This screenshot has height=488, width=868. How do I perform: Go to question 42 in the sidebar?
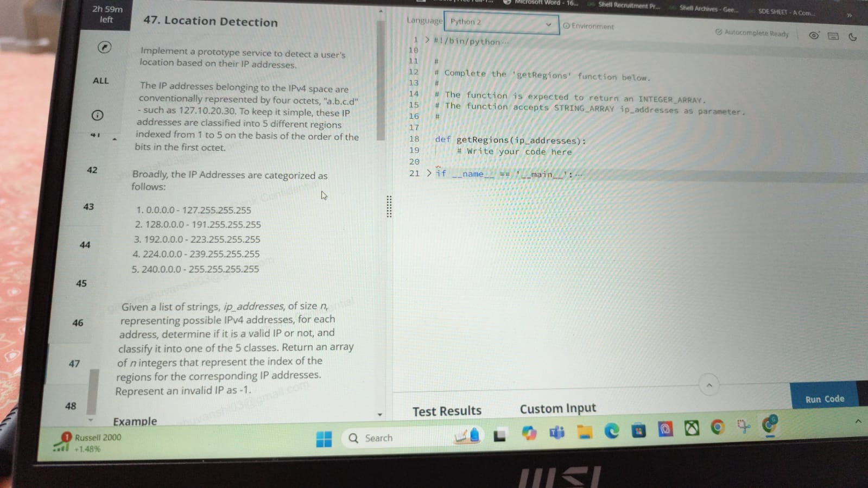92,170
